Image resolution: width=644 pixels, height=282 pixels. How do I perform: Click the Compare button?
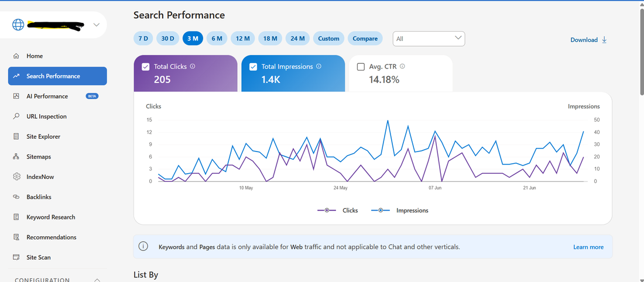(365, 39)
